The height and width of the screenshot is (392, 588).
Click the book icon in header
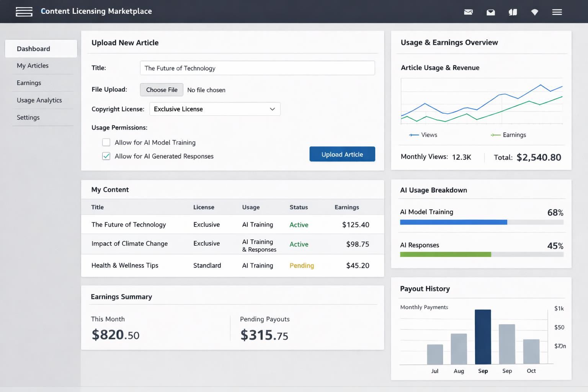point(513,12)
